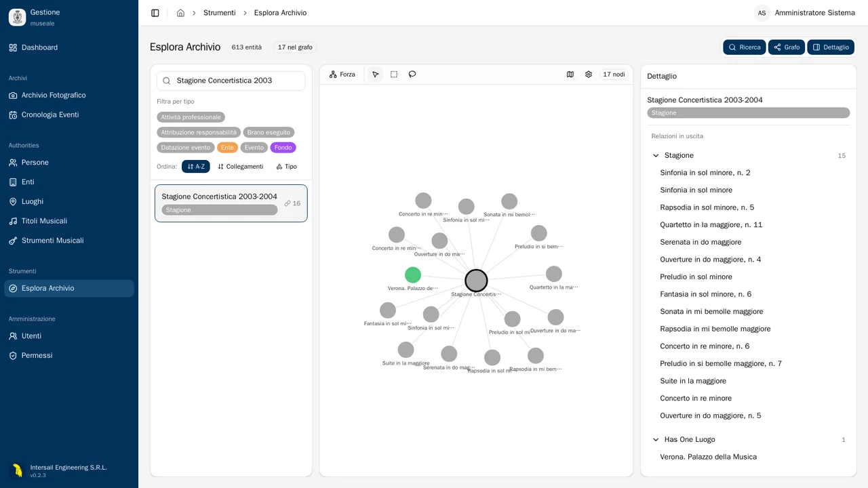
Task: Sort results A-Z
Action: pos(196,167)
